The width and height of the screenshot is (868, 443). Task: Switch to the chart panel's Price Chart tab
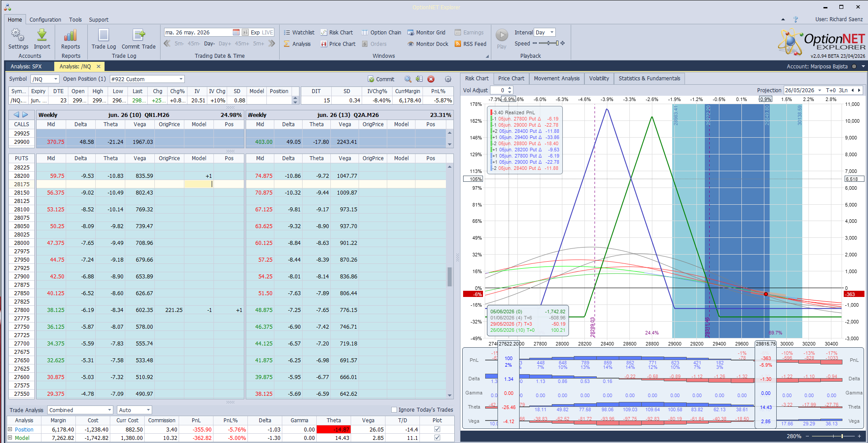tap(511, 79)
